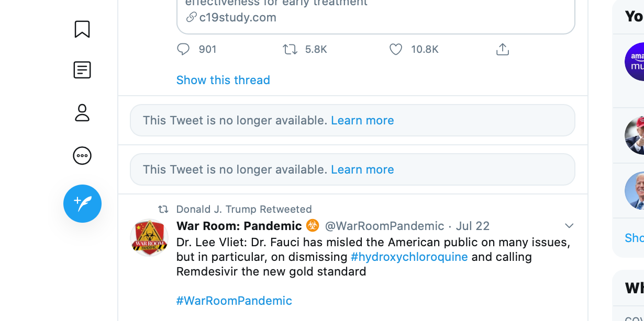Viewport: 644px width, 321px height.
Task: Open the War Room: Pandemic profile avatar
Action: pyautogui.click(x=149, y=238)
